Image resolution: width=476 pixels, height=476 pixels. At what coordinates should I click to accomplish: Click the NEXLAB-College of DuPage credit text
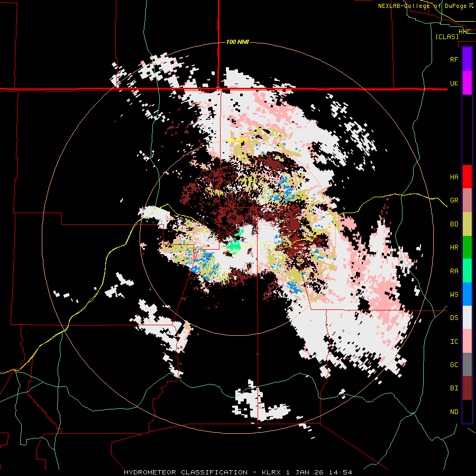426,6
